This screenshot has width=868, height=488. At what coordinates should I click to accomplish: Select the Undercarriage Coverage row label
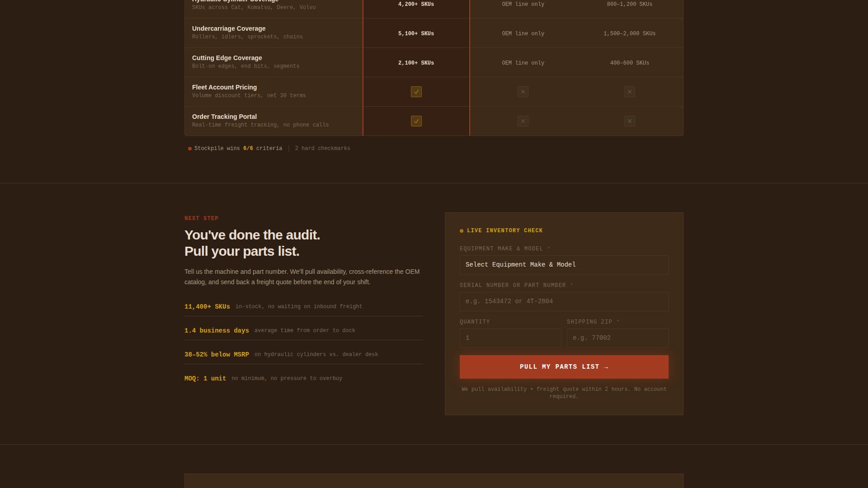point(228,28)
